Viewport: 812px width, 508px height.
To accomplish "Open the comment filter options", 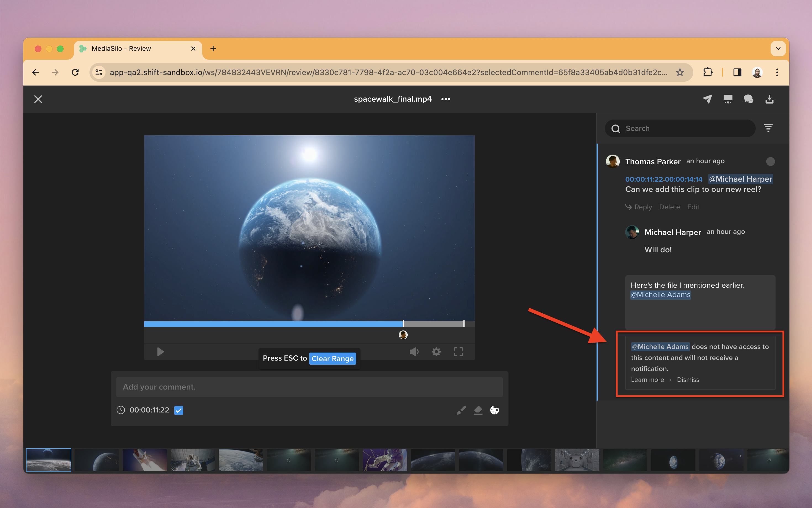I will click(768, 128).
